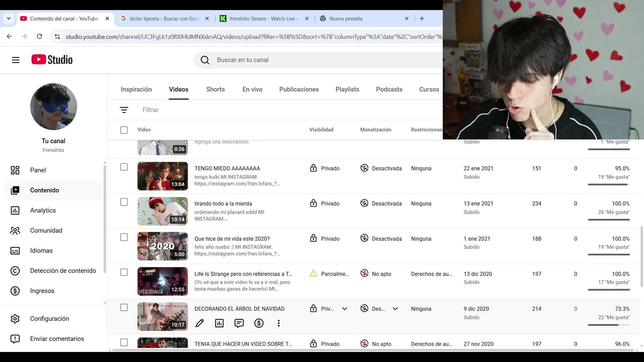Open browser tab search dropdown arrow
644x362 pixels.
pyautogui.click(x=9, y=19)
